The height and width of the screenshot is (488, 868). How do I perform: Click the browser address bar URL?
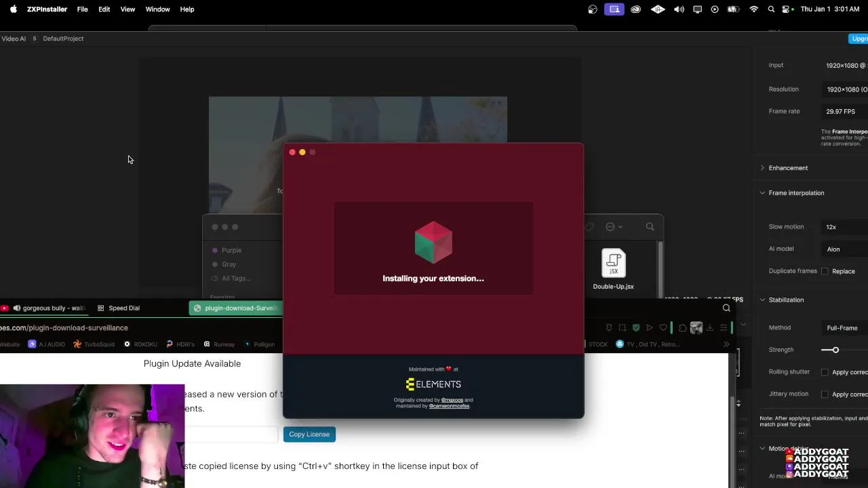pyautogui.click(x=64, y=328)
